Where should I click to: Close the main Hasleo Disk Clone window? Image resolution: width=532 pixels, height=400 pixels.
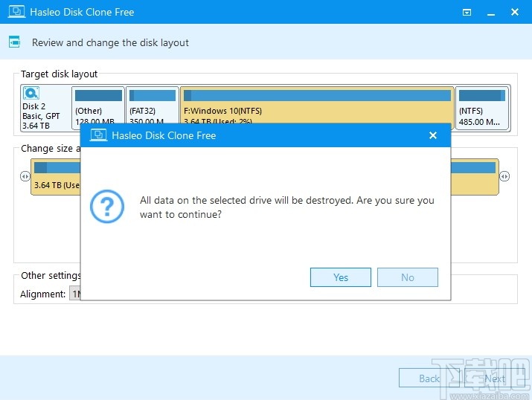pos(515,12)
